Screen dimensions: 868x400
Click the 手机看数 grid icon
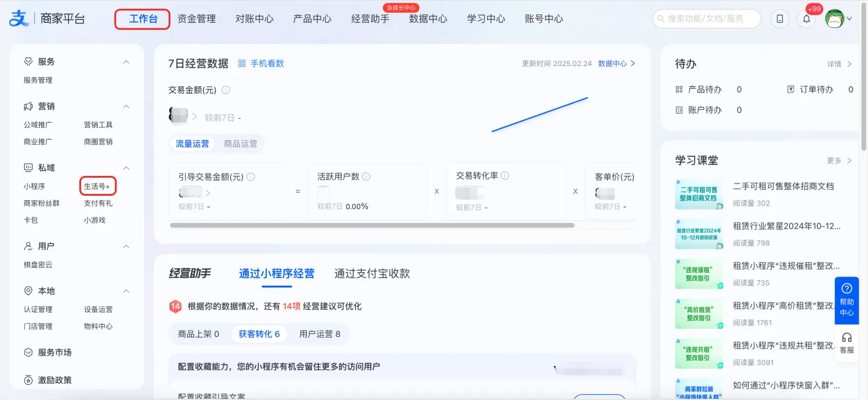click(x=242, y=64)
